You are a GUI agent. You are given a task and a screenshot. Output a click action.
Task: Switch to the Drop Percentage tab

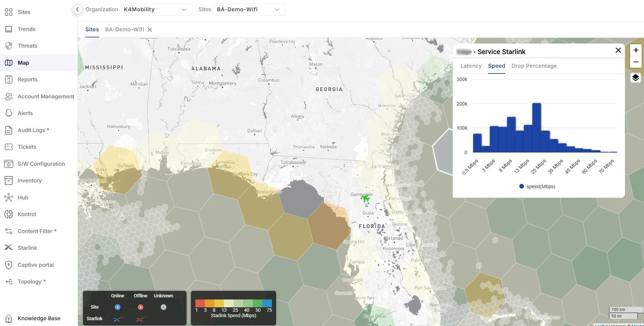coord(534,66)
